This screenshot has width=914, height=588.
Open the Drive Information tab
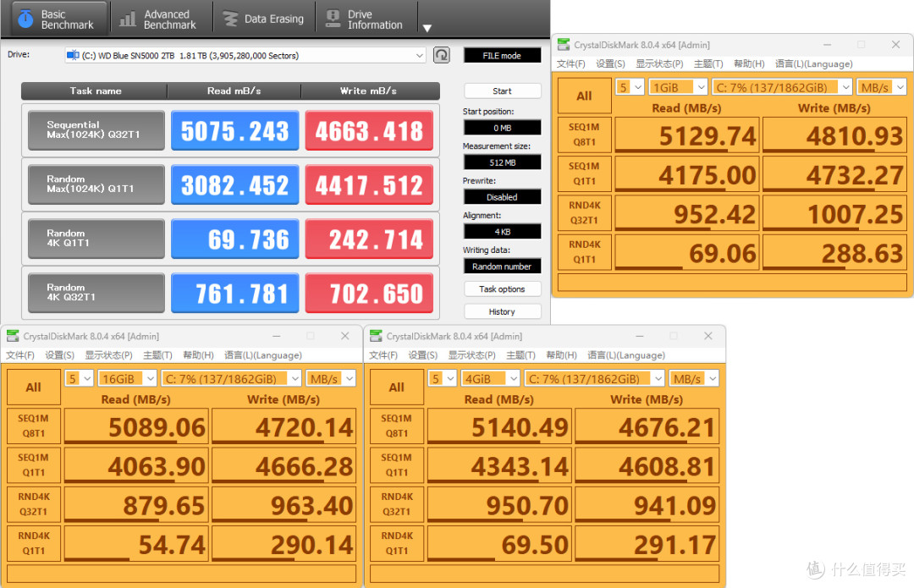tap(364, 19)
